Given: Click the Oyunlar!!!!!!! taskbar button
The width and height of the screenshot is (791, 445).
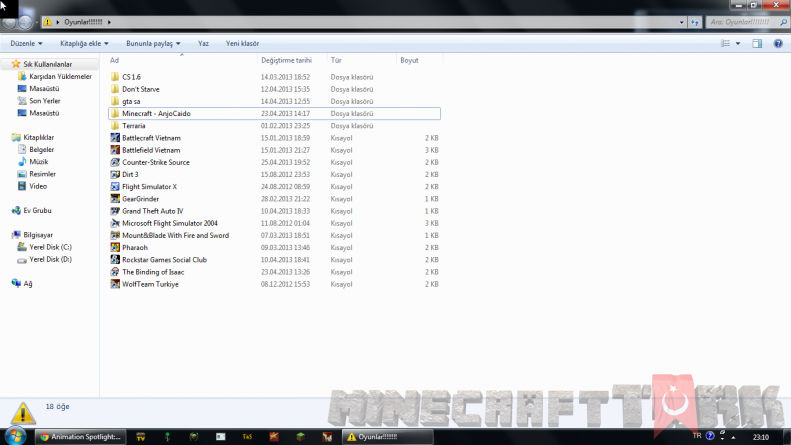Looking at the screenshot, I should click(387, 436).
